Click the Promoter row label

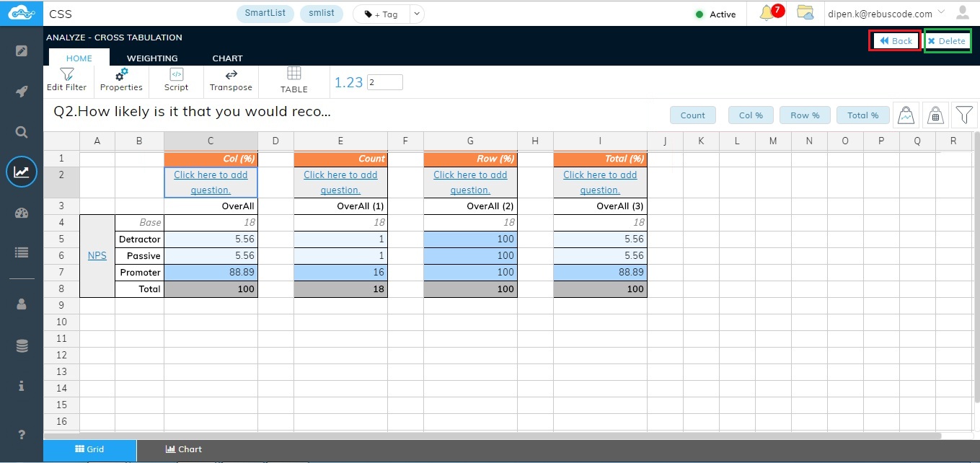pos(140,273)
